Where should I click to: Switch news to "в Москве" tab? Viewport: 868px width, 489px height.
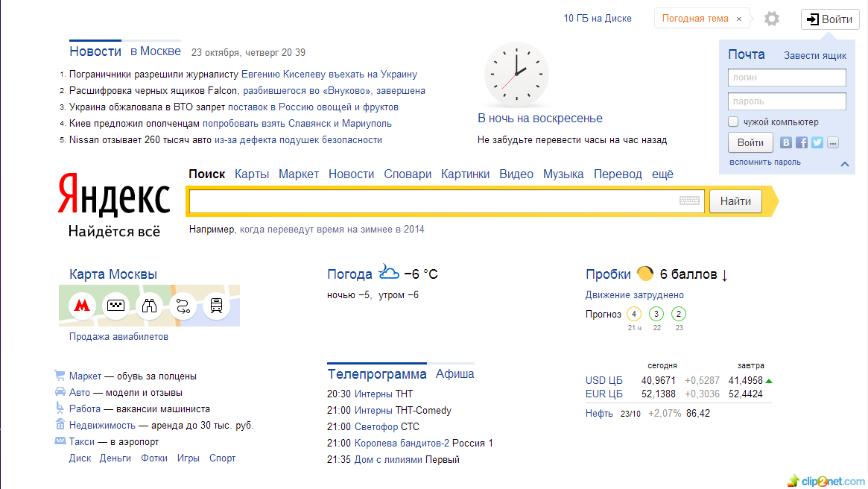(156, 51)
